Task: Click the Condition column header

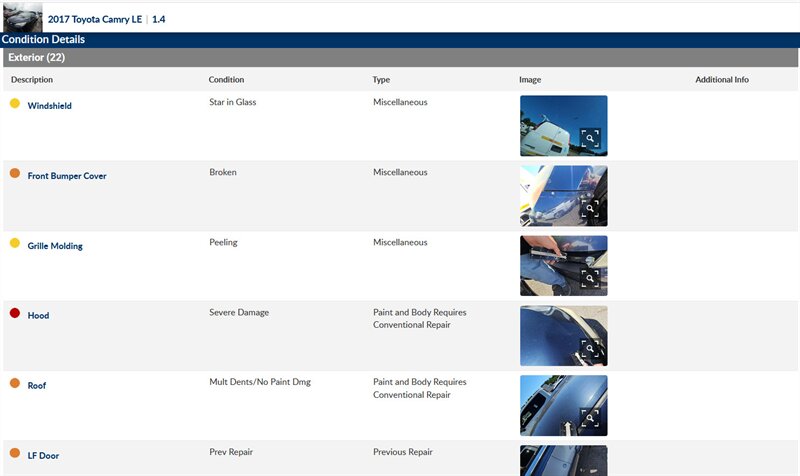Action: tap(226, 80)
